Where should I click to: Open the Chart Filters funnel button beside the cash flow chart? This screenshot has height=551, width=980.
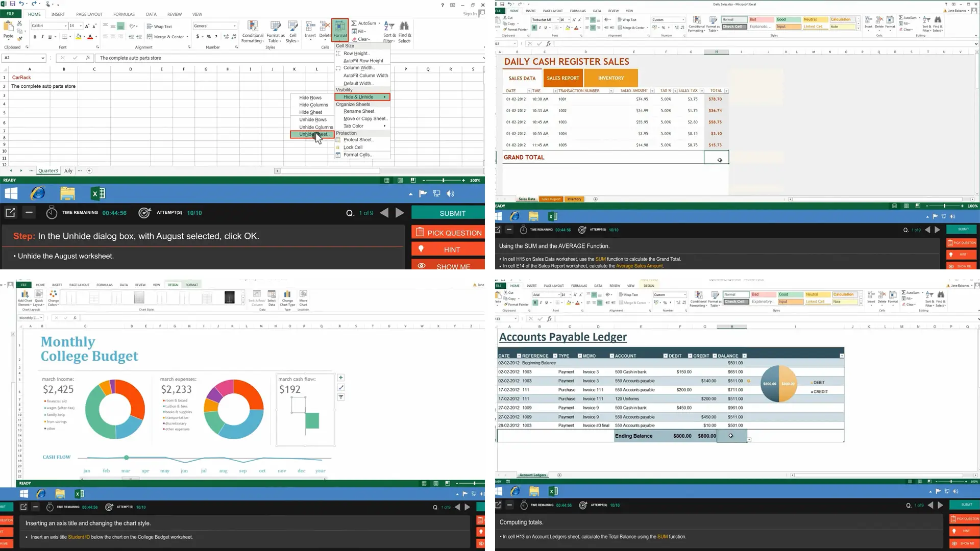341,397
